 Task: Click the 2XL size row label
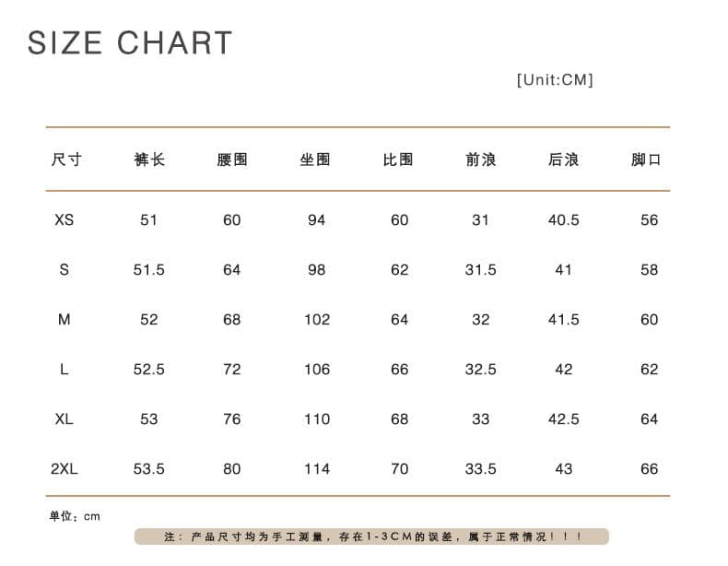[x=65, y=469]
